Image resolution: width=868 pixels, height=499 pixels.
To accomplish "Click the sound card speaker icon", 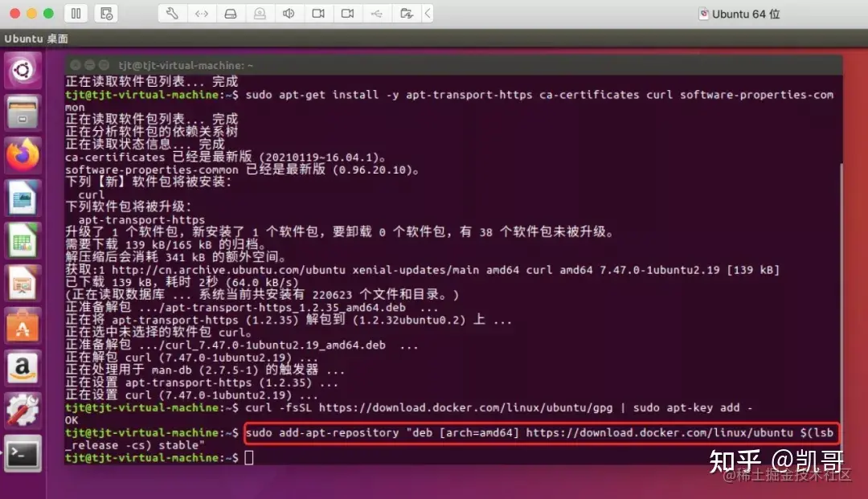I will 289,14.
